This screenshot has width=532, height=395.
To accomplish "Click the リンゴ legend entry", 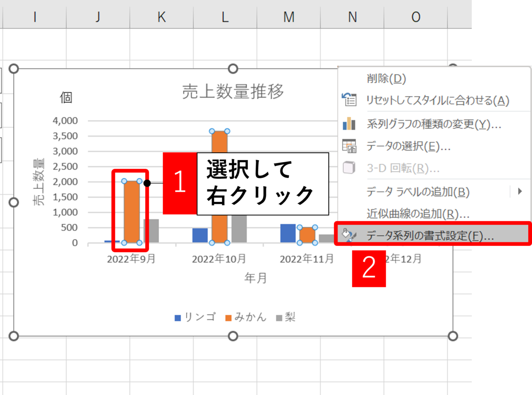I will click(195, 317).
